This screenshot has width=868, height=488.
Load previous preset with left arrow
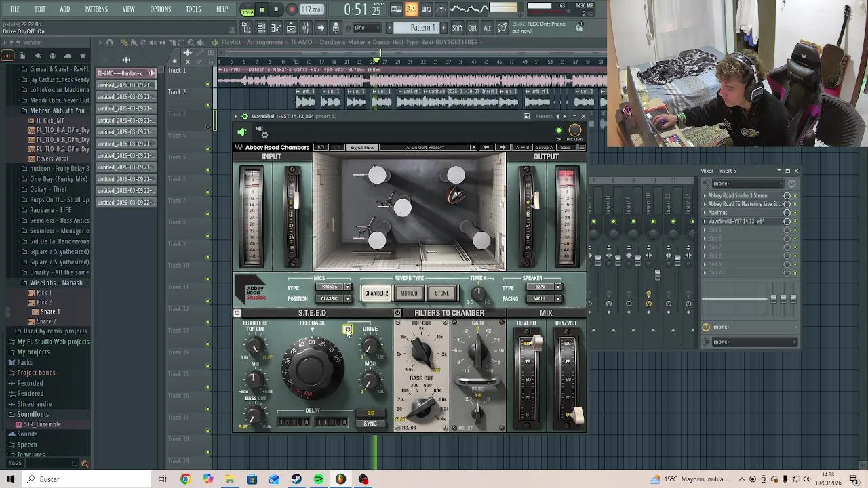coord(486,148)
